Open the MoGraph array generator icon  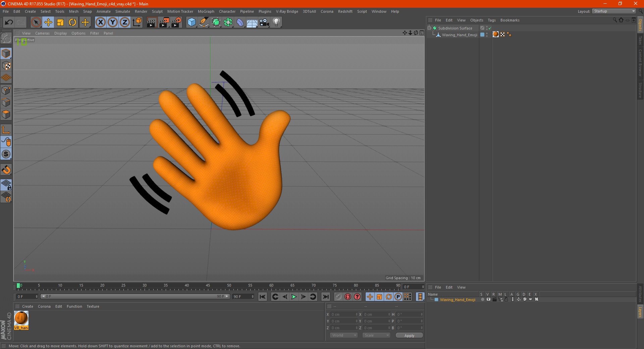(x=228, y=22)
